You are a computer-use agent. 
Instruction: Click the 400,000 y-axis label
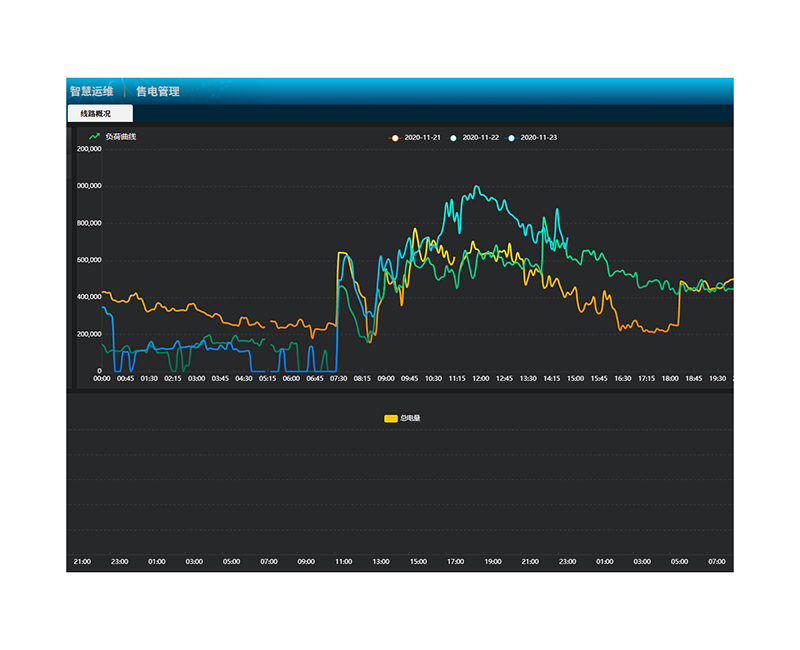point(88,297)
